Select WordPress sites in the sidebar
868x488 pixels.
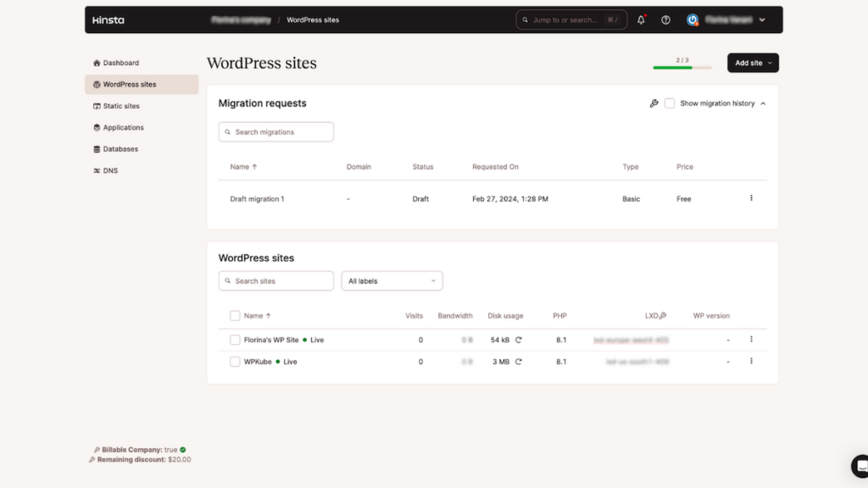[x=142, y=85]
